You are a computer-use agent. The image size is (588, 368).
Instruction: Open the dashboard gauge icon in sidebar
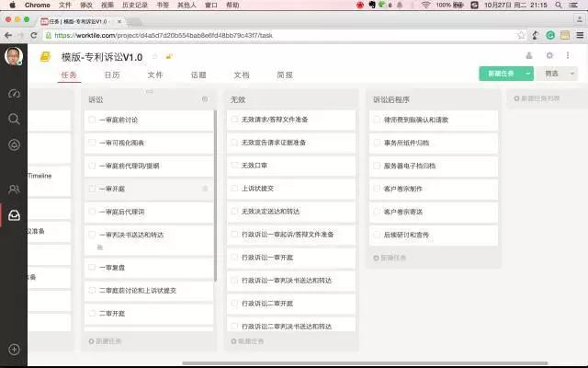tap(15, 93)
